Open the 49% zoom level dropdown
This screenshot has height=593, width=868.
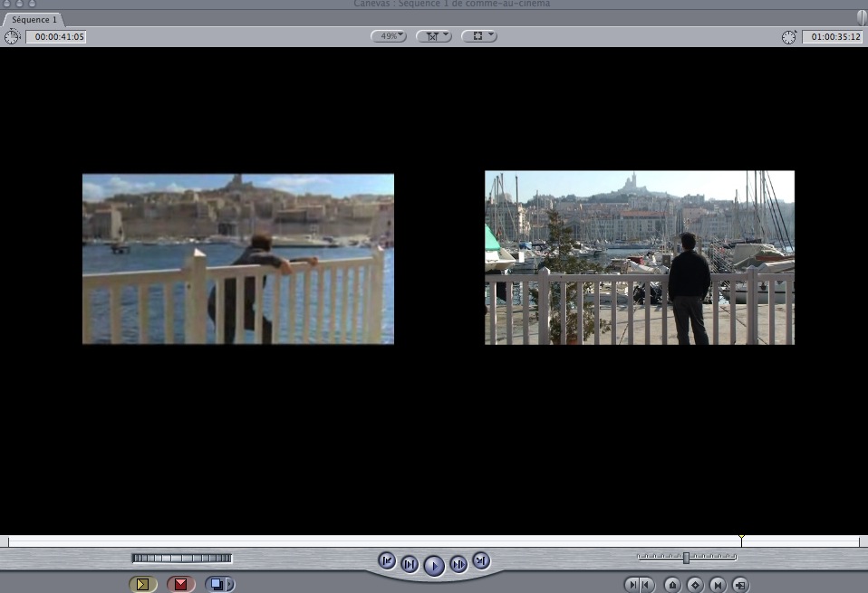coord(389,36)
